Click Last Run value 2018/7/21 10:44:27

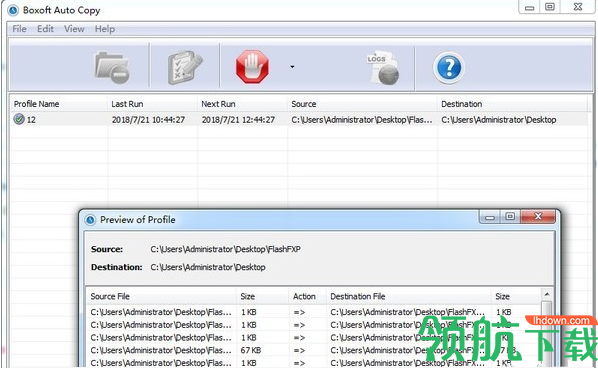(x=148, y=120)
